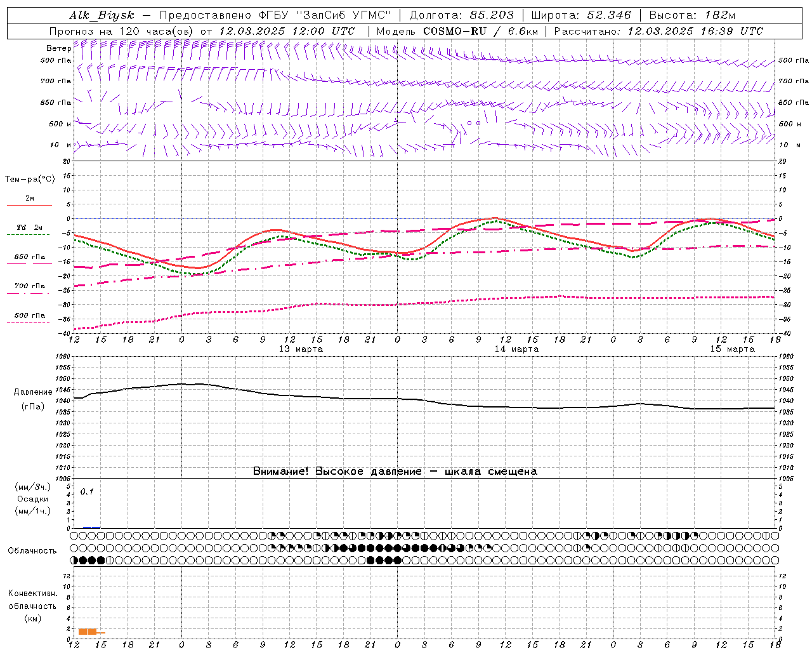Click the (гПа) pressure unit label
This screenshot has height=650, width=812.
(x=33, y=407)
